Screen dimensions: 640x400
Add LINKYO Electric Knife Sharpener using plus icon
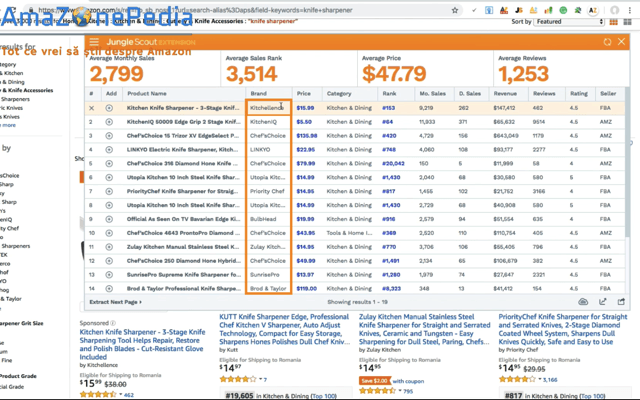110,149
